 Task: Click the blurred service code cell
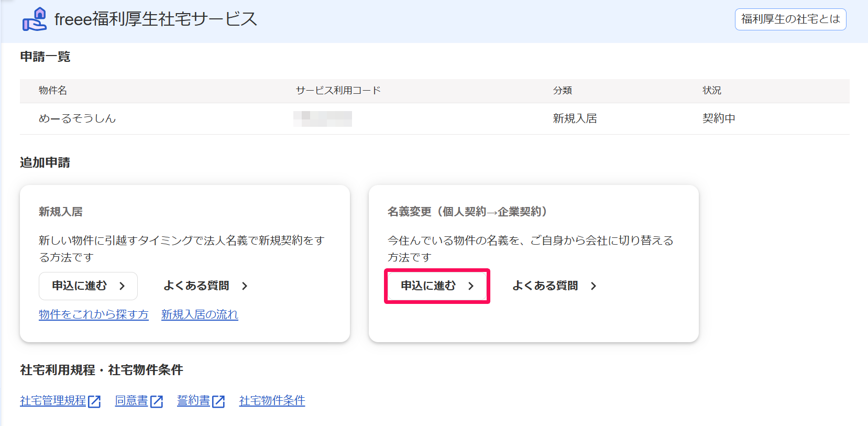click(323, 119)
